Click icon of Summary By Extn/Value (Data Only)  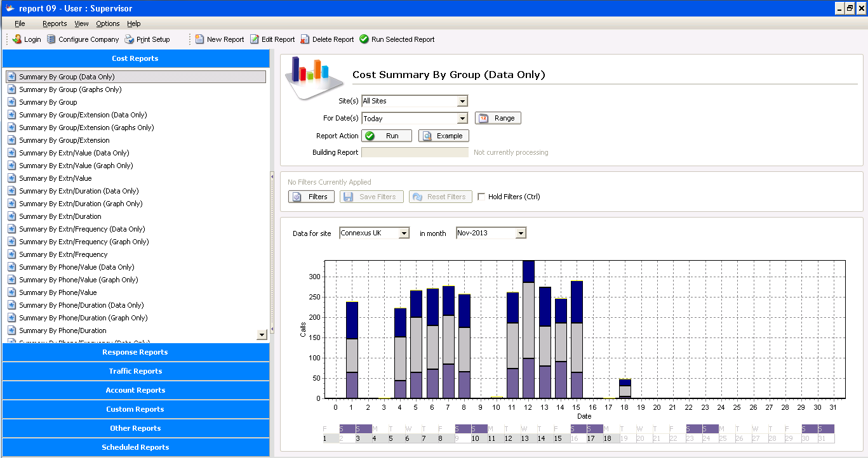coord(11,153)
